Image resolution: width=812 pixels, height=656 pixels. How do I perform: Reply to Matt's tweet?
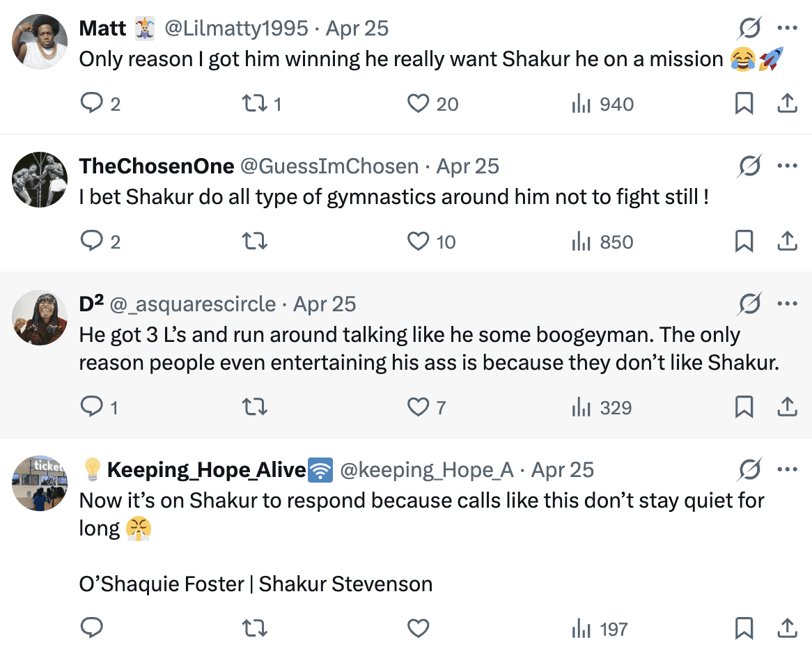[92, 104]
